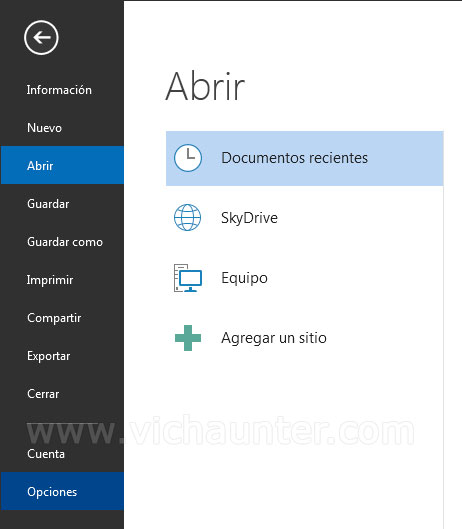This screenshot has width=462, height=529.
Task: Click the Equipo computer monitor icon
Action: tap(188, 278)
